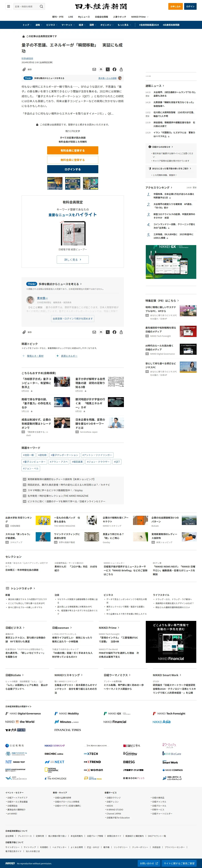Click 会員登録・ログインで続きを読めます button

(73, 319)
